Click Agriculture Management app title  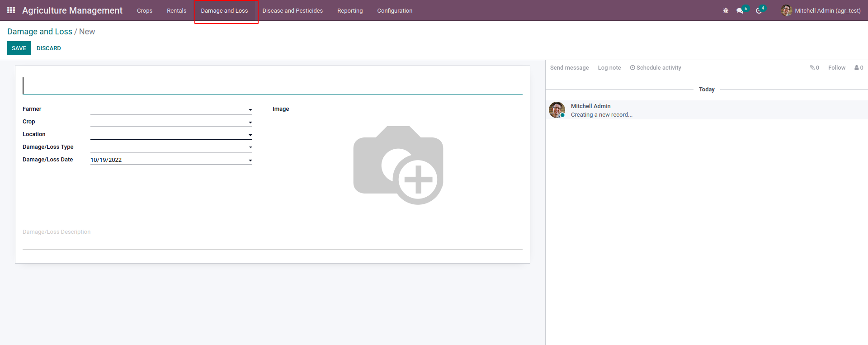click(72, 10)
